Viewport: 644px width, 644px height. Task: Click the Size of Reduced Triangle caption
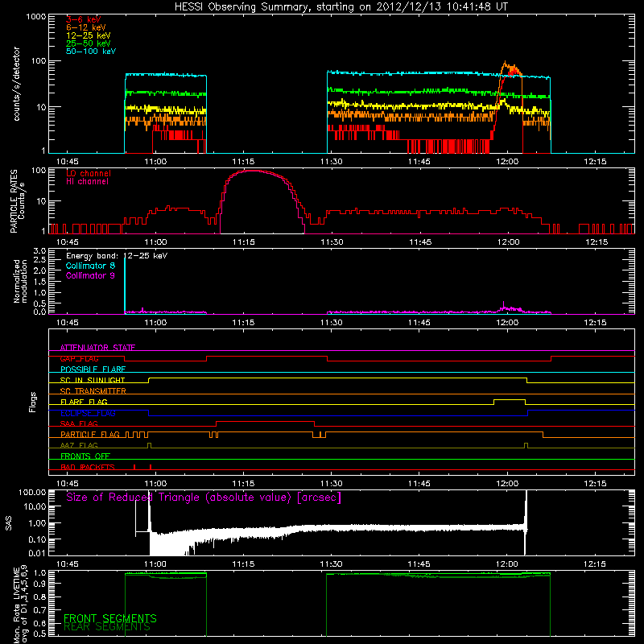point(204,497)
